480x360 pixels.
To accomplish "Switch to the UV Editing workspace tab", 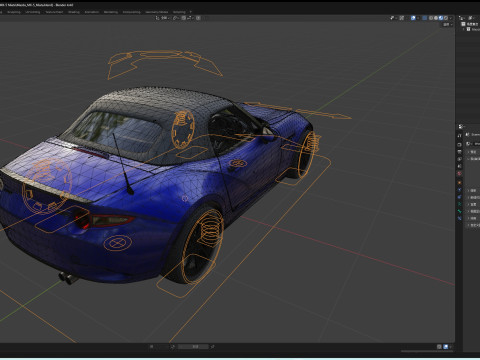I will click(33, 12).
